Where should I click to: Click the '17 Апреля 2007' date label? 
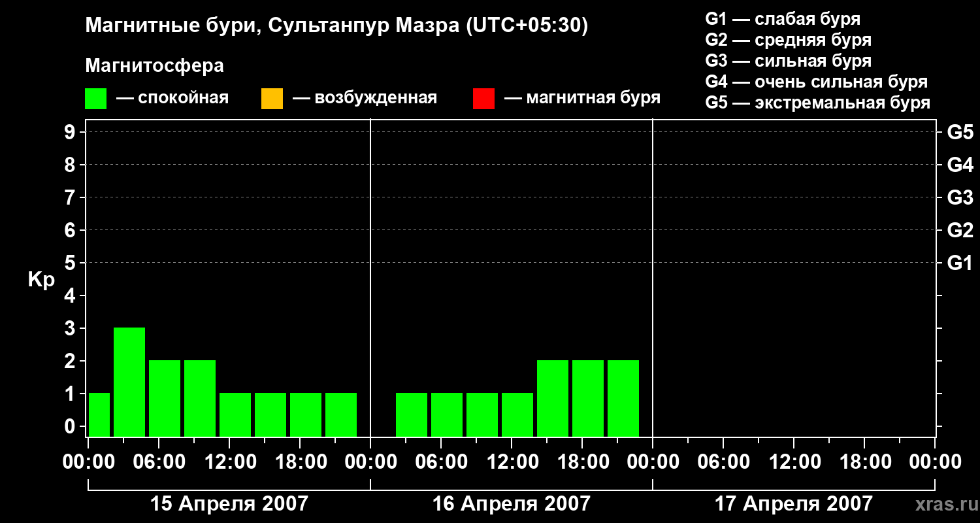pos(794,503)
